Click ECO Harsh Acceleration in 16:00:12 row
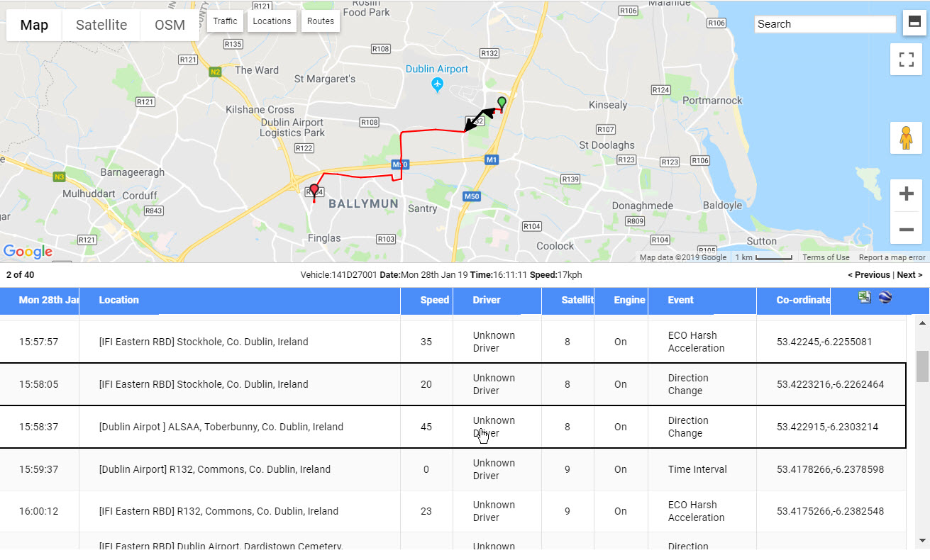 [x=696, y=511]
